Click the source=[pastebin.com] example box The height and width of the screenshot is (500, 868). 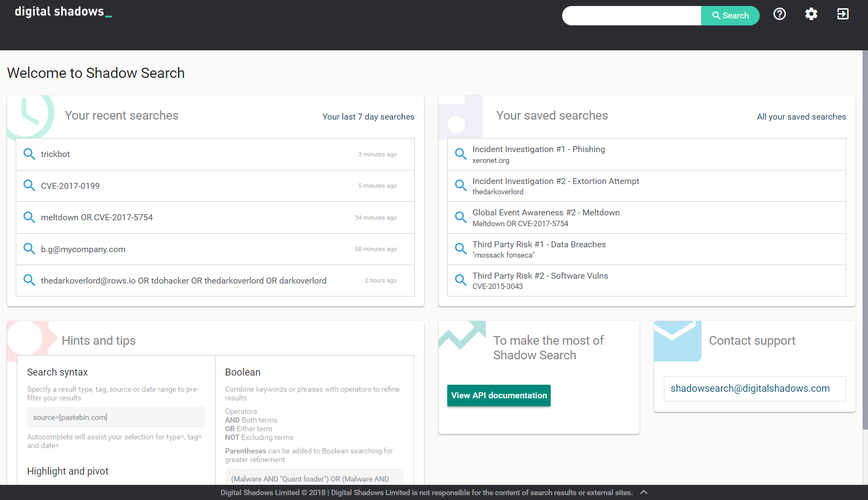click(x=116, y=417)
